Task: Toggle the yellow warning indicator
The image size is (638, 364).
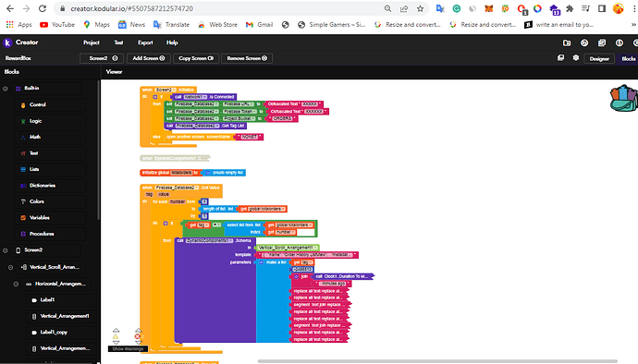Action: coord(116,336)
